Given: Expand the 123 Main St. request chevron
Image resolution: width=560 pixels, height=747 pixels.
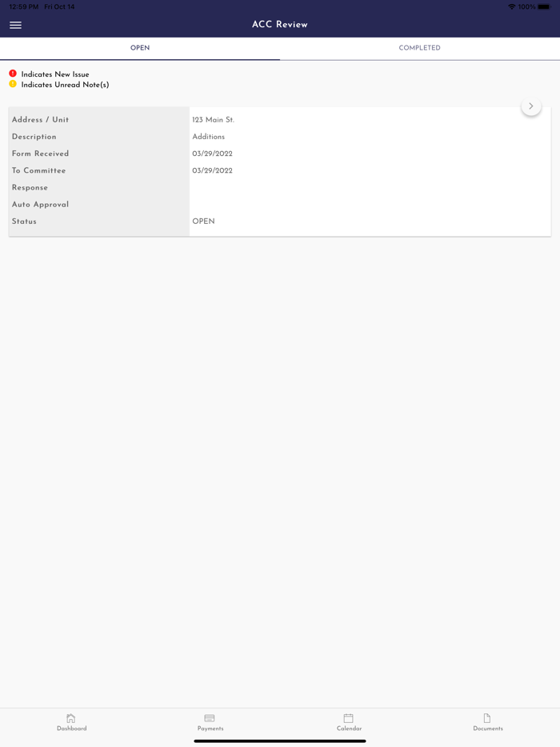Looking at the screenshot, I should tap(531, 106).
